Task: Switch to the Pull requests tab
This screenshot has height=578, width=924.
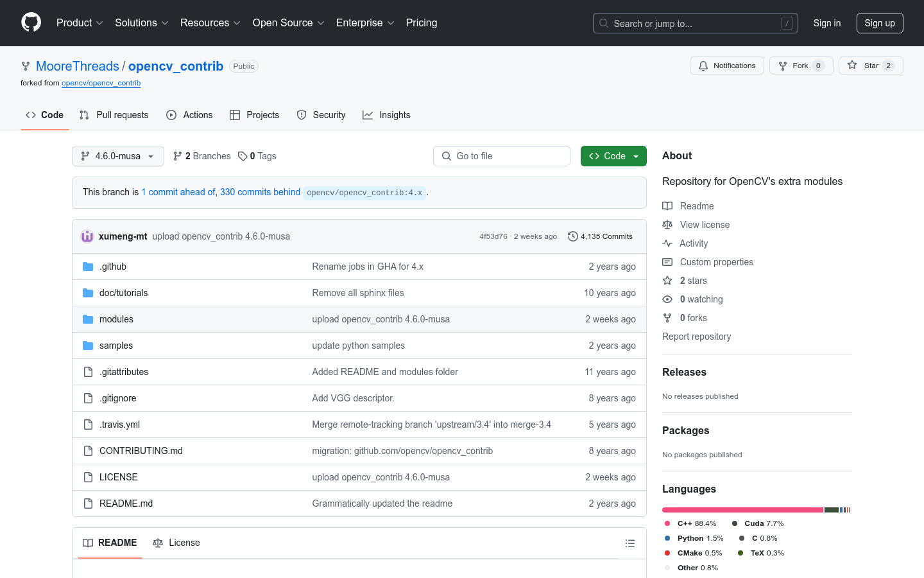Action: click(x=114, y=115)
